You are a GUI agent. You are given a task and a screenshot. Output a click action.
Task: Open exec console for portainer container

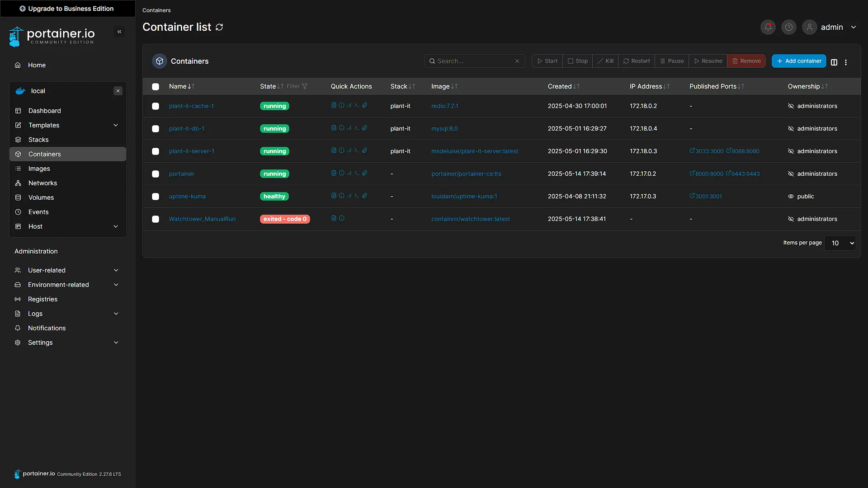pos(357,173)
